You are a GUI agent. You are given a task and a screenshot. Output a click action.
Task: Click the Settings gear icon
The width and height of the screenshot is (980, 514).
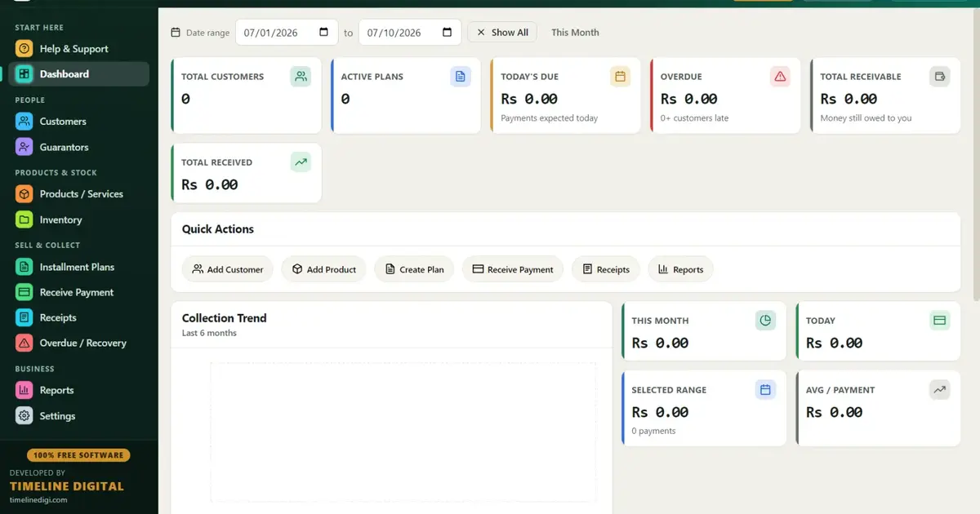tap(24, 416)
